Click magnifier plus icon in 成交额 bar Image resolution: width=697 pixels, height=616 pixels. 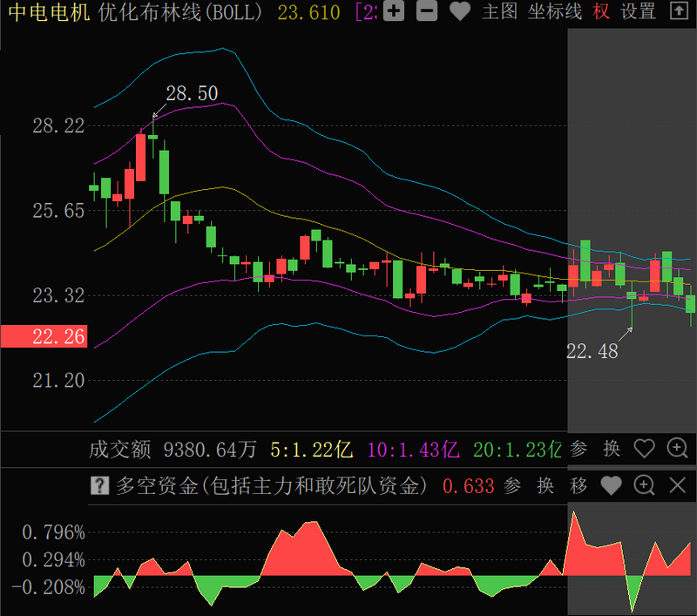pyautogui.click(x=678, y=449)
